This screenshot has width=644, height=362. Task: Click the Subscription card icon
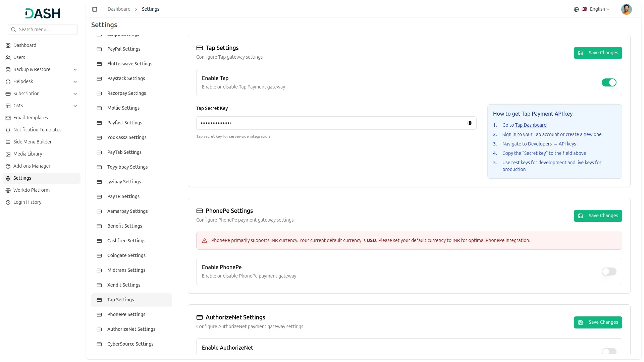pos(8,94)
